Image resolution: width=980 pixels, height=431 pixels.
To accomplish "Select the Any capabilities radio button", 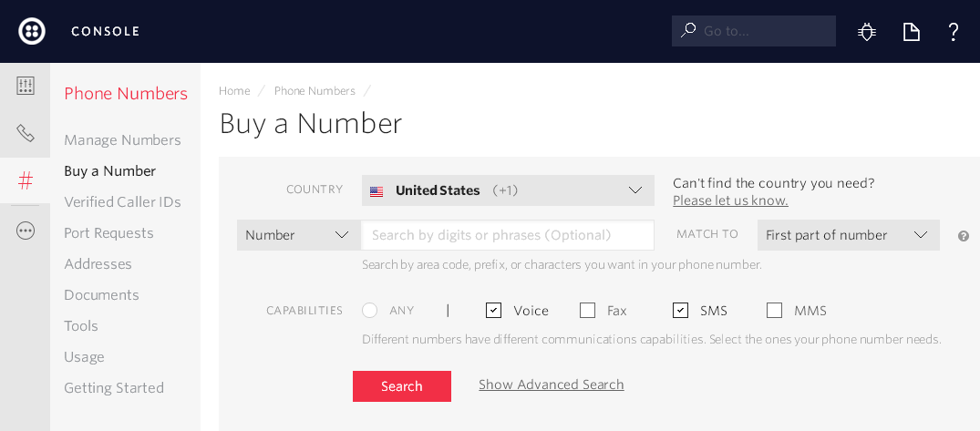I will pyautogui.click(x=369, y=311).
